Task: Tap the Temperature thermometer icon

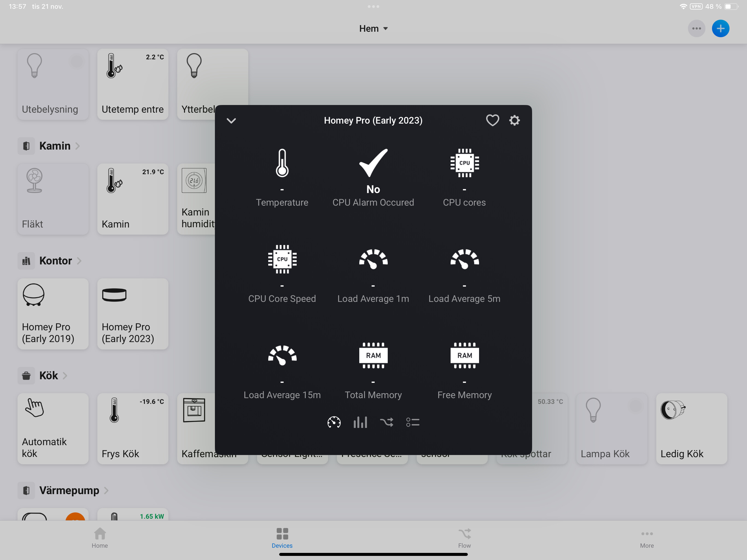Action: click(282, 163)
